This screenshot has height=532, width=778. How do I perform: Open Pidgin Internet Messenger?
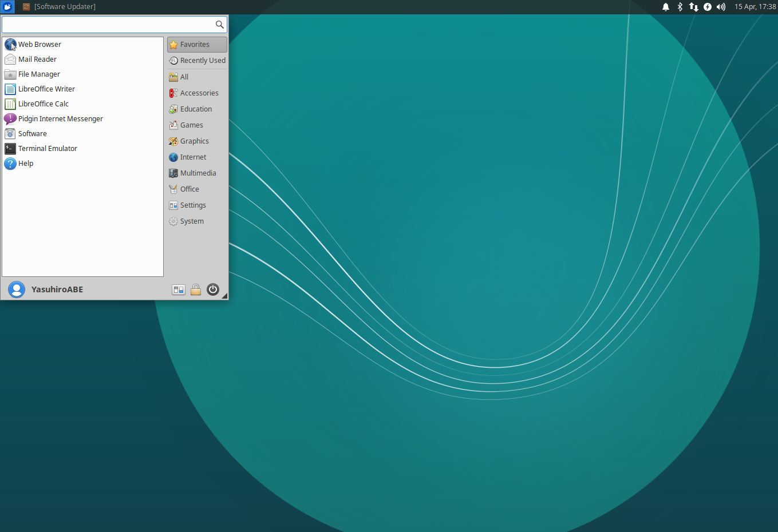click(x=60, y=119)
